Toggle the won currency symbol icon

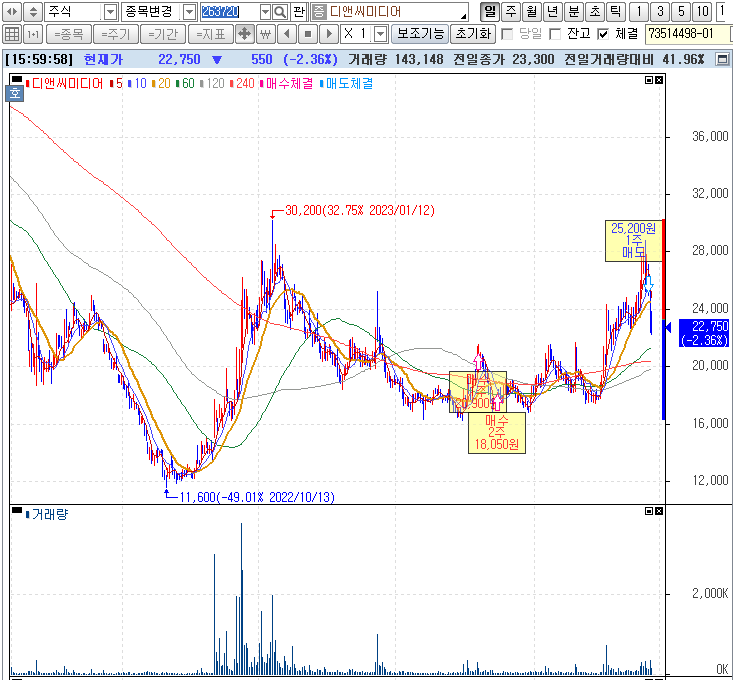pos(265,34)
